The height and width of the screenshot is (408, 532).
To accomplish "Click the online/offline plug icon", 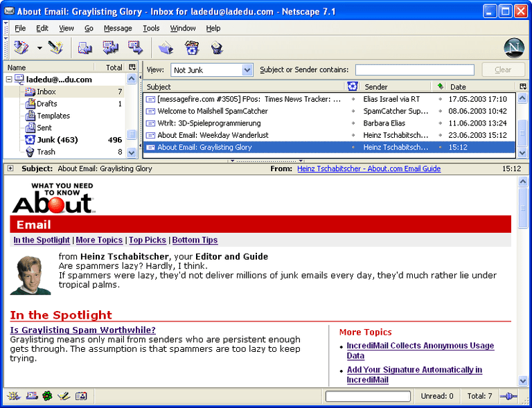I will (508, 396).
